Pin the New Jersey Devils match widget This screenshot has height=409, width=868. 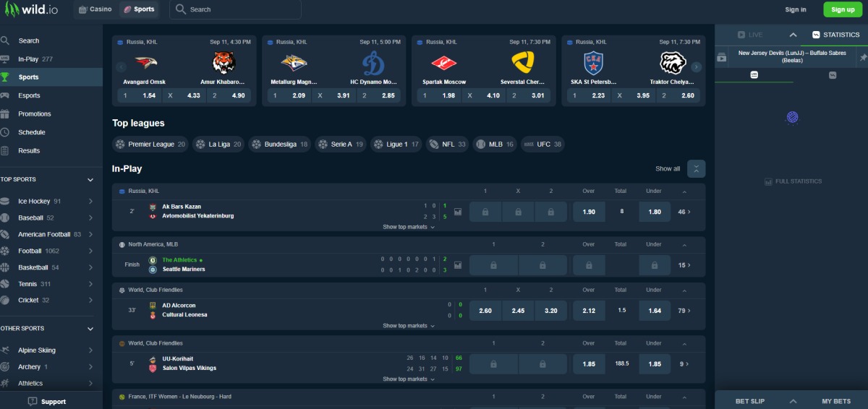click(x=863, y=57)
